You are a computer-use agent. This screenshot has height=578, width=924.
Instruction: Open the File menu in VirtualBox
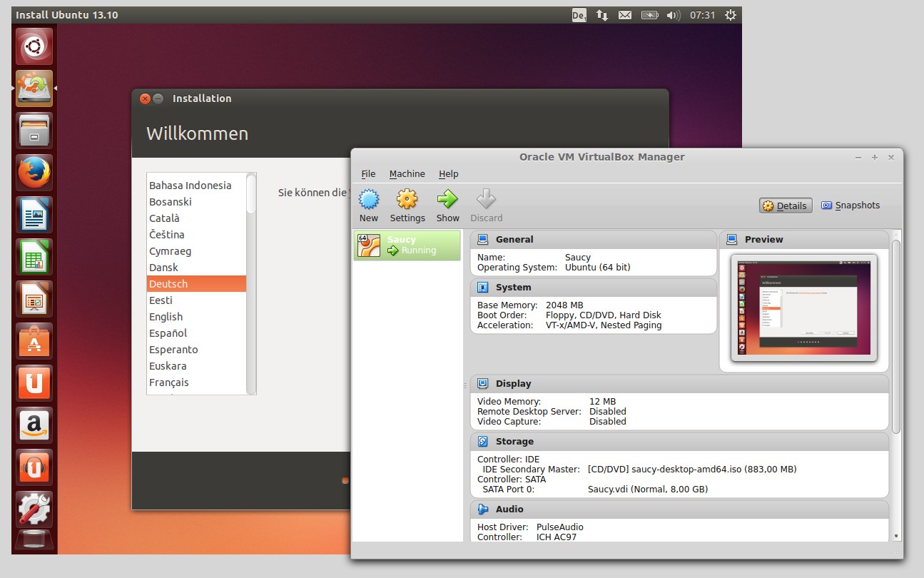click(x=368, y=174)
